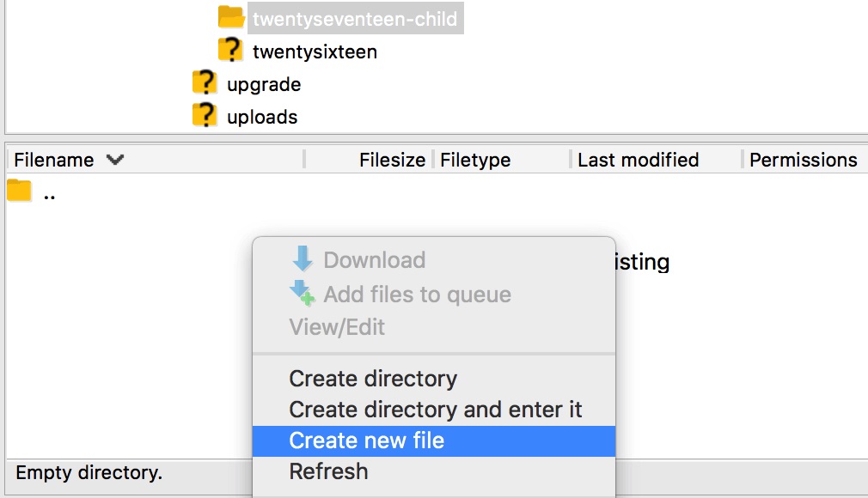This screenshot has height=498, width=868.
Task: Choose Refresh from the context menu
Action: (330, 471)
